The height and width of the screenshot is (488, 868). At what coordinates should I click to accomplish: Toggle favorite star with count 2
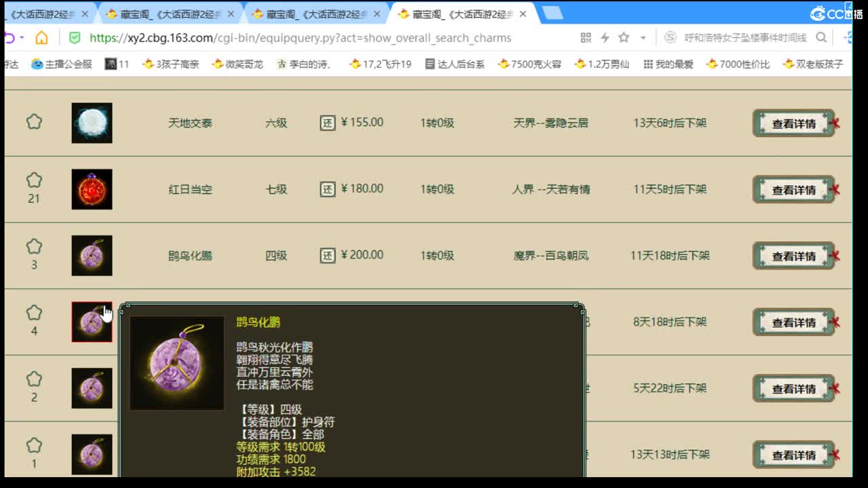(34, 380)
